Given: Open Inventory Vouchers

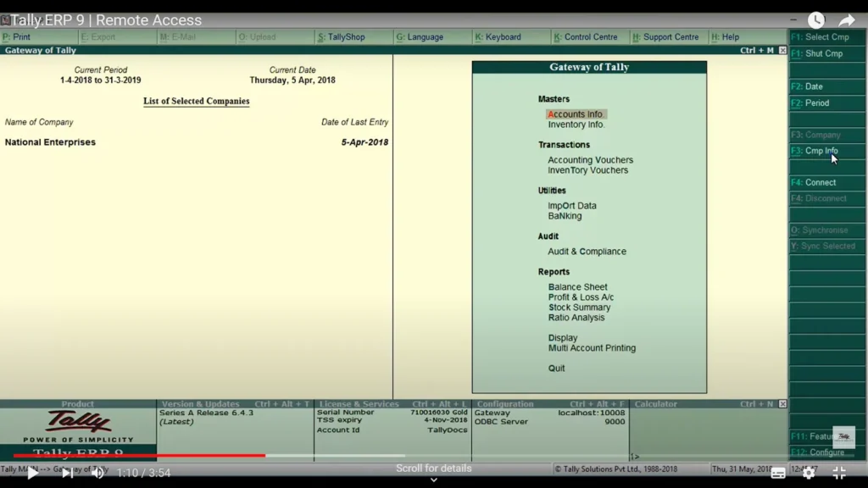Looking at the screenshot, I should (x=588, y=170).
